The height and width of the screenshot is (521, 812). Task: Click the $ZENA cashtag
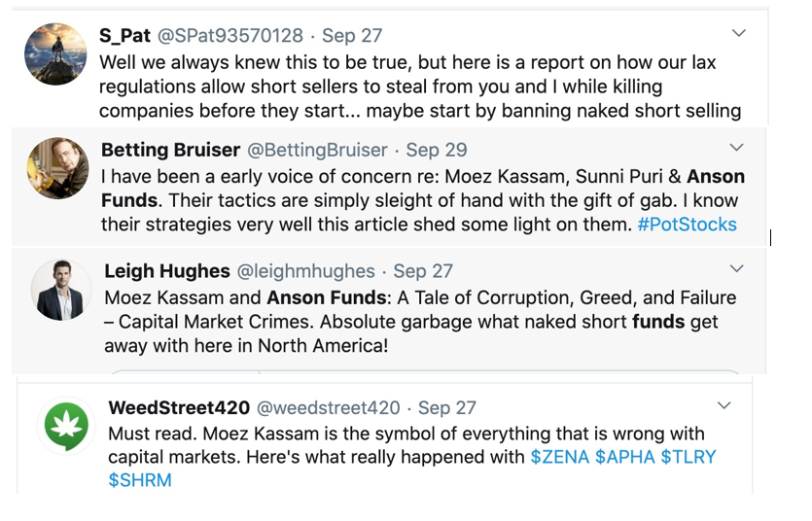(x=560, y=457)
